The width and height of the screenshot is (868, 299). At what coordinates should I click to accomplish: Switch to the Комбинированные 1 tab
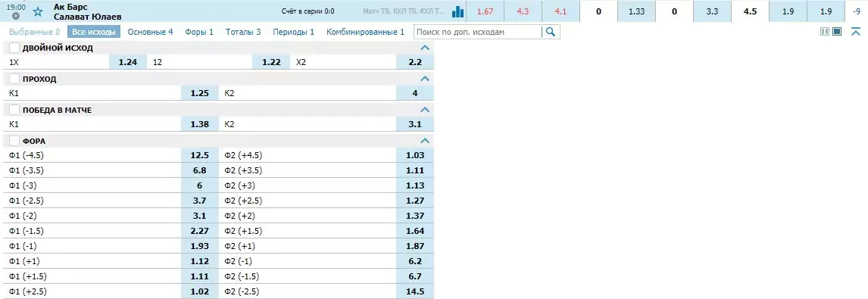(x=365, y=32)
